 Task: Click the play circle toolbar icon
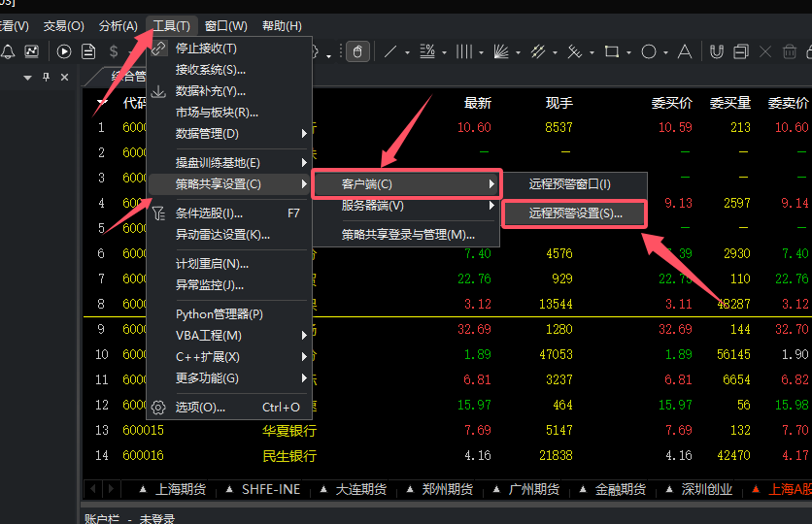pos(64,51)
